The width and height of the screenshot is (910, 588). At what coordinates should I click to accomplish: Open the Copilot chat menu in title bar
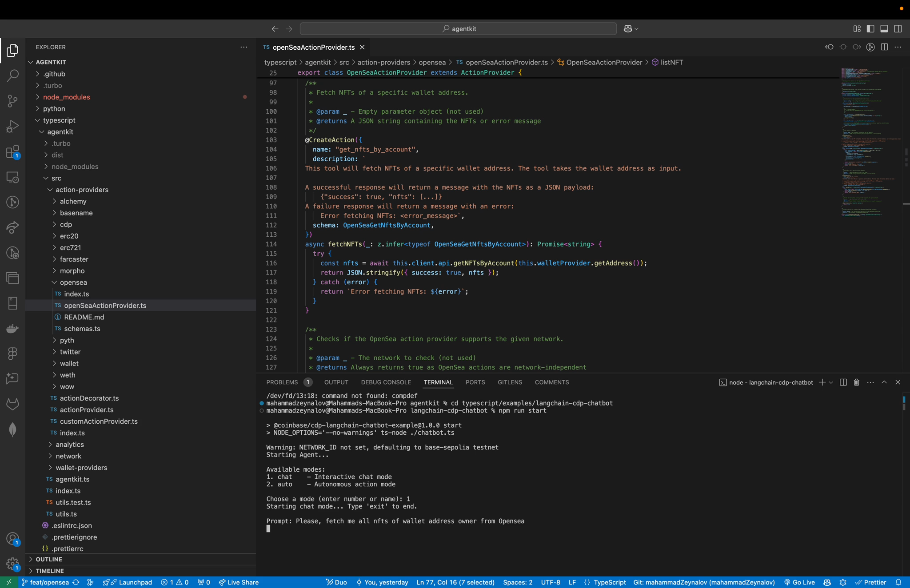click(631, 29)
